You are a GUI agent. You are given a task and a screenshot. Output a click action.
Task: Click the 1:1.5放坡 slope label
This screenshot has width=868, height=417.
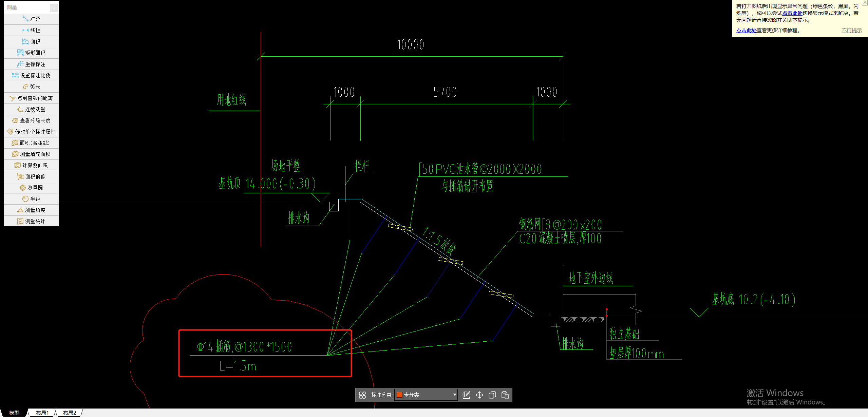coord(439,241)
